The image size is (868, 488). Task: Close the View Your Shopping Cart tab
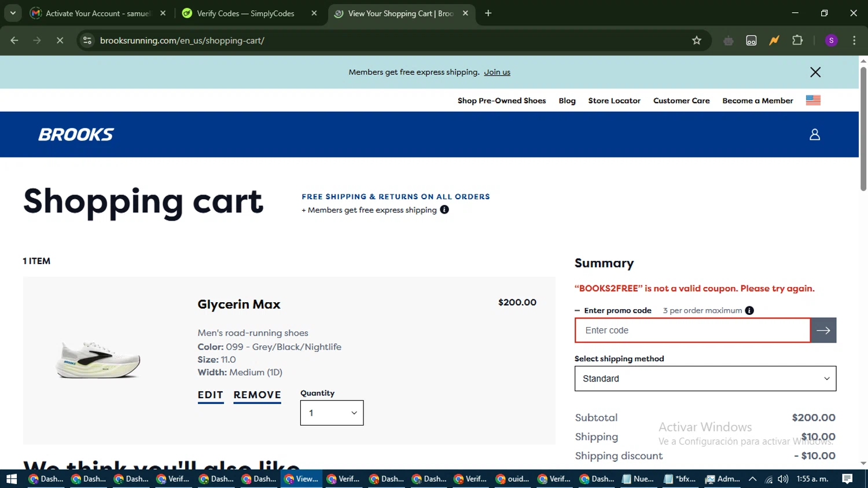tap(465, 13)
